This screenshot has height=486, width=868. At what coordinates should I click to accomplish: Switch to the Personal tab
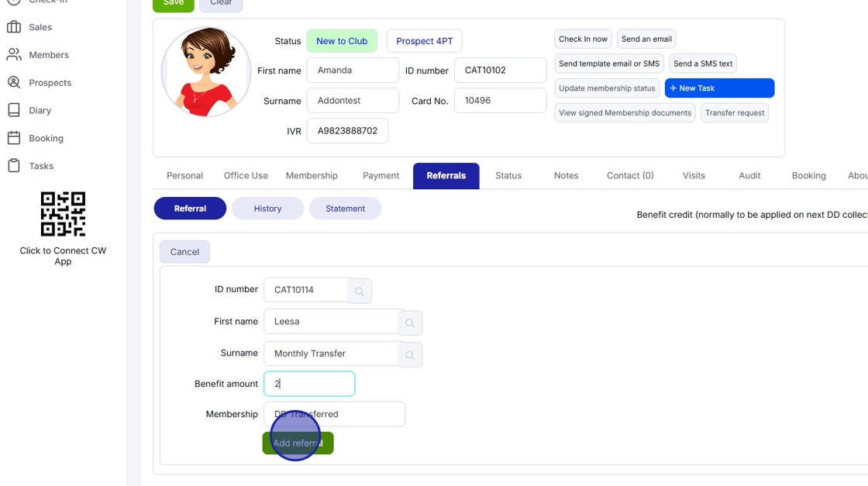(x=185, y=175)
